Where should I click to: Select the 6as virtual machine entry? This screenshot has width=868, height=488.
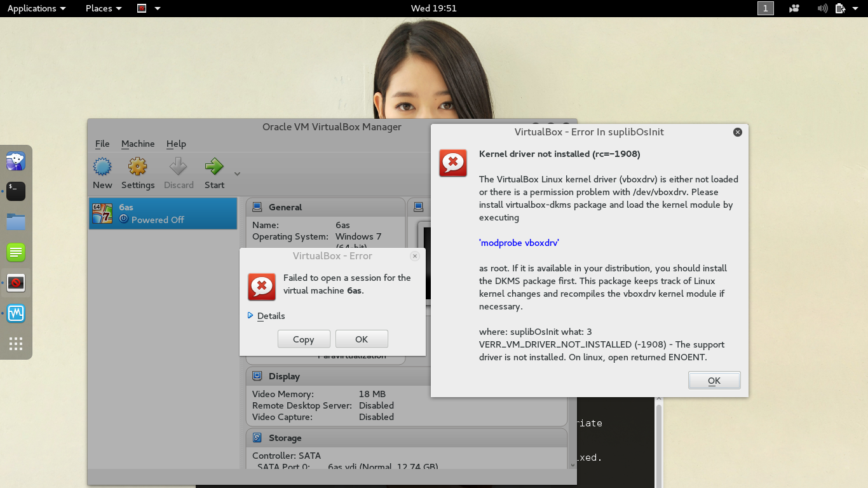click(x=163, y=213)
